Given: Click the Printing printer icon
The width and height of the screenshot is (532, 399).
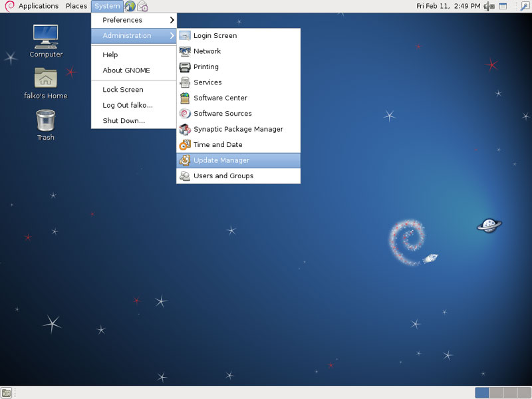Looking at the screenshot, I should 185,67.
